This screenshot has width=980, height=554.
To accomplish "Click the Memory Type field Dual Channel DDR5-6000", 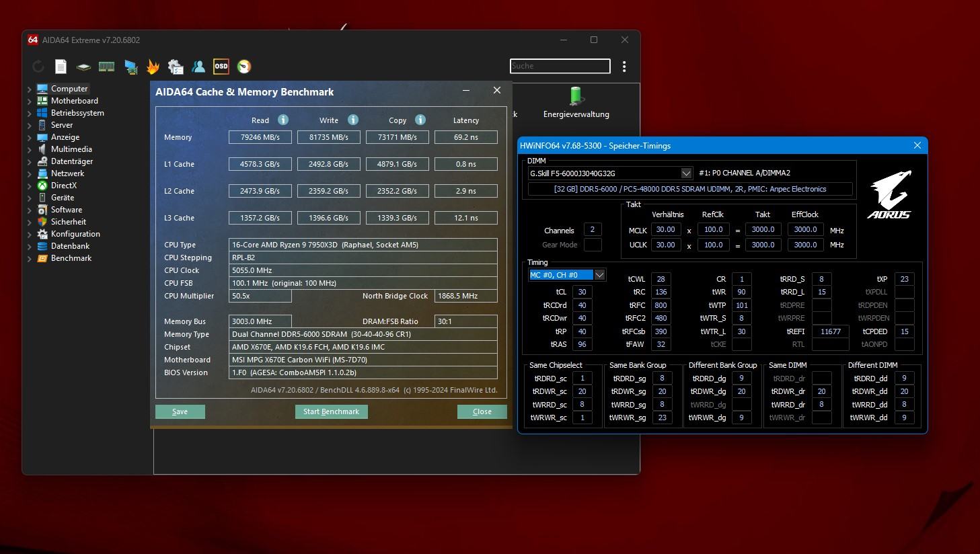I will pos(363,334).
